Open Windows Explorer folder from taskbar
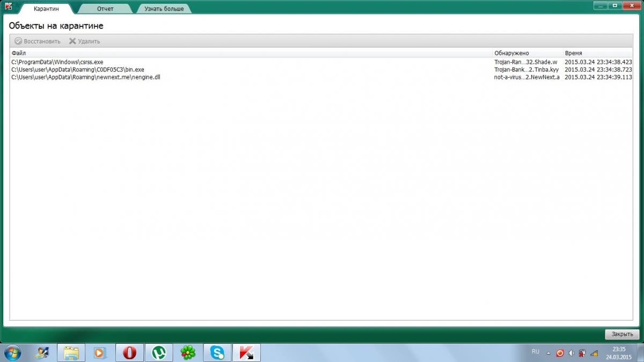 (x=71, y=353)
